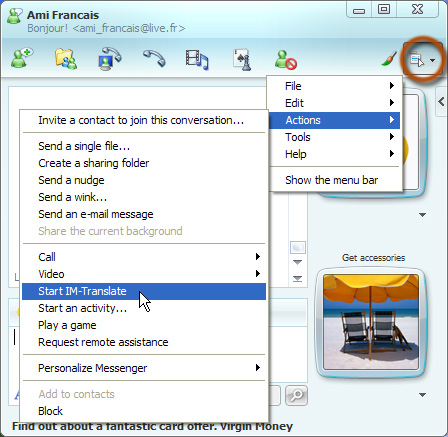Viewport: 448px width, 437px height.
Task: Open the media sharing film icon
Action: [197, 60]
